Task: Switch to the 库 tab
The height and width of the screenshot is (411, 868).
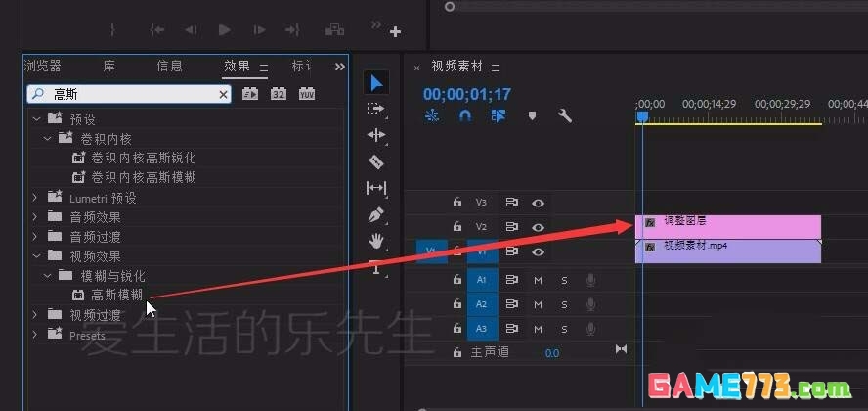Action: pyautogui.click(x=109, y=66)
